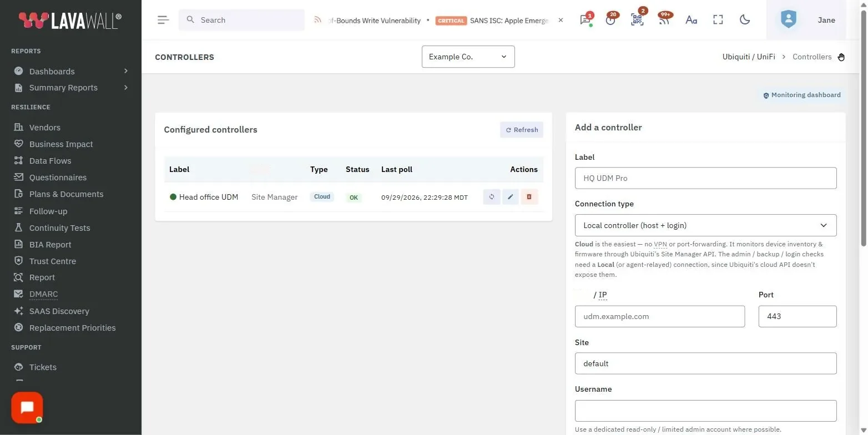Open chat messages icon with badge 1
Screen dimensions: 868x435
585,19
